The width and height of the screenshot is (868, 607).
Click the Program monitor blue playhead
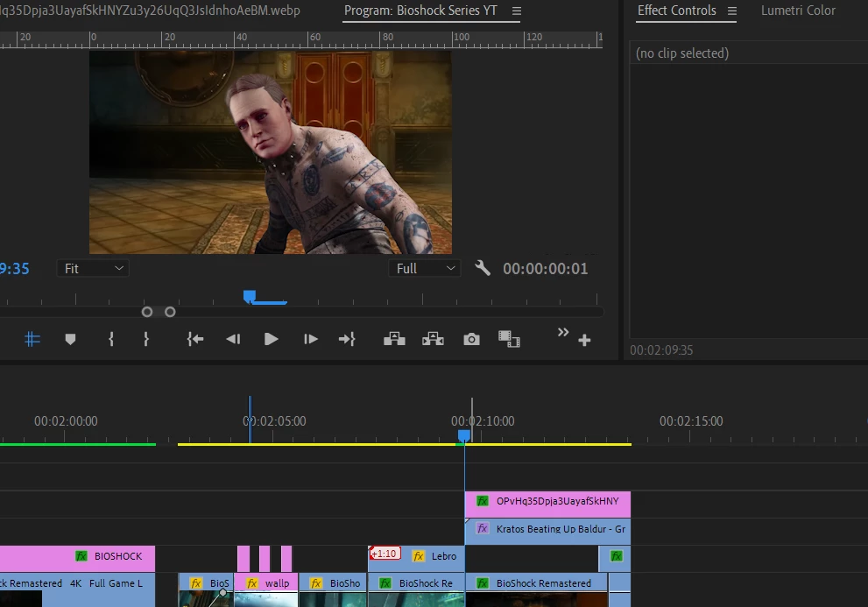point(250,297)
